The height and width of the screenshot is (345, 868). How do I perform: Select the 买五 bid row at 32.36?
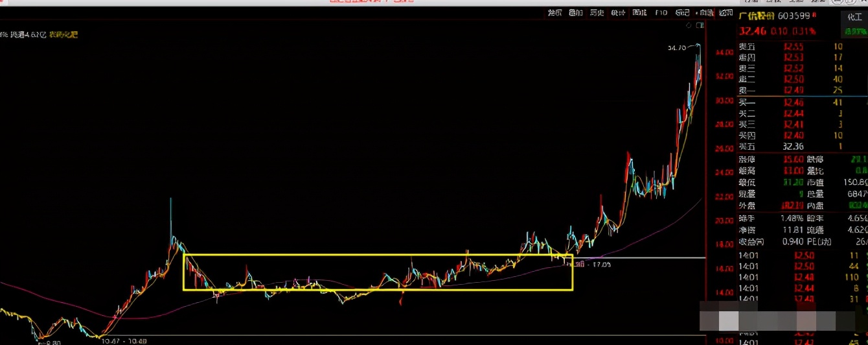803,147
